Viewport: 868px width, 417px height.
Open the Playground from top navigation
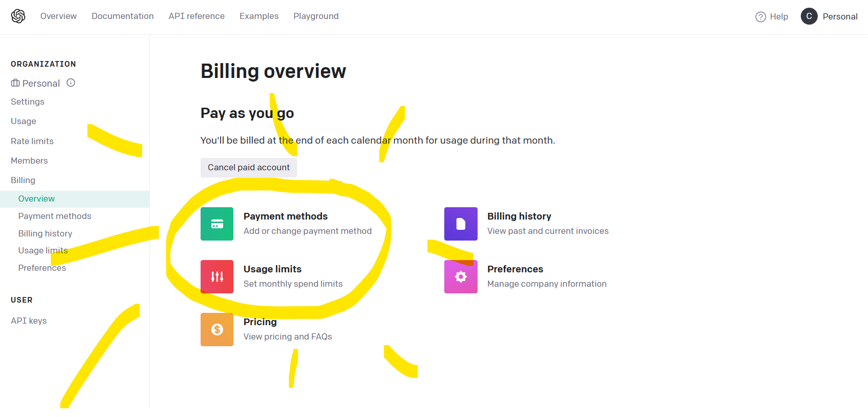tap(316, 16)
